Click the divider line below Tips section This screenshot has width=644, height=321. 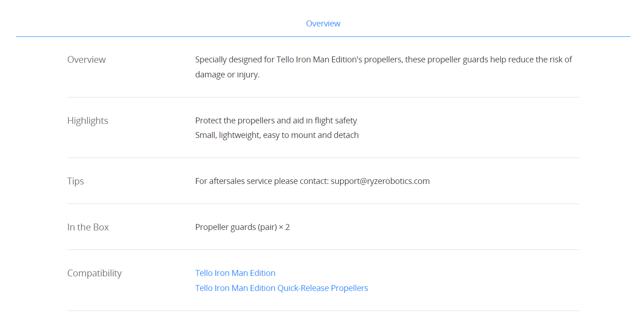point(323,204)
